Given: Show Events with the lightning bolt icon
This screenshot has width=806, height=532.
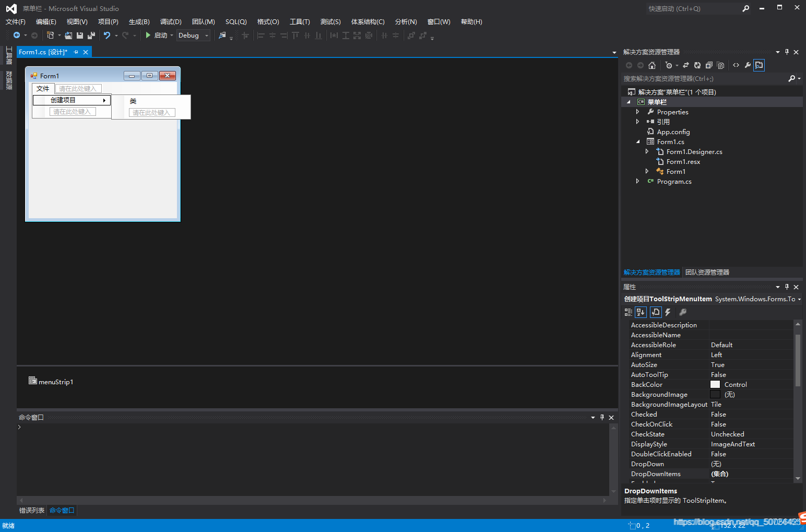Looking at the screenshot, I should coord(668,312).
